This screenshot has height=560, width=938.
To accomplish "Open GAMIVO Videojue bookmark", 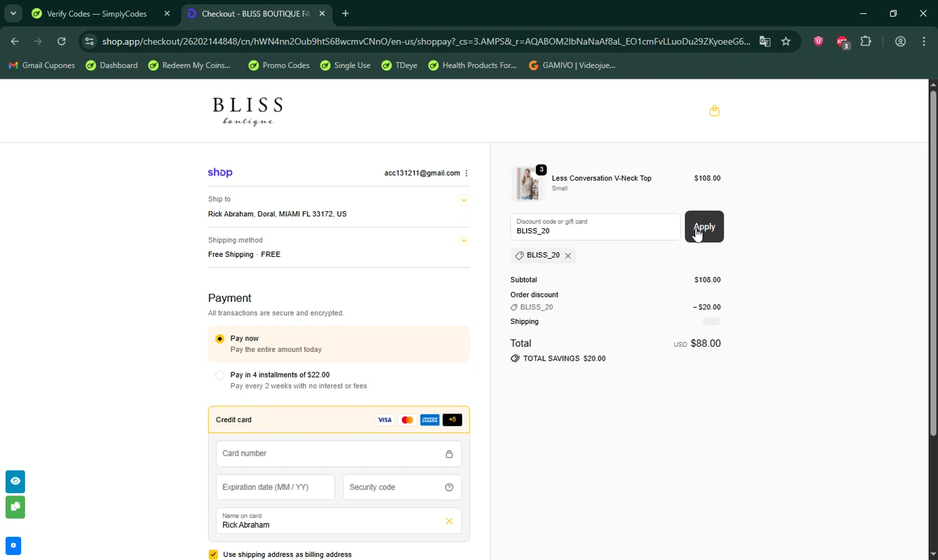I will point(572,65).
